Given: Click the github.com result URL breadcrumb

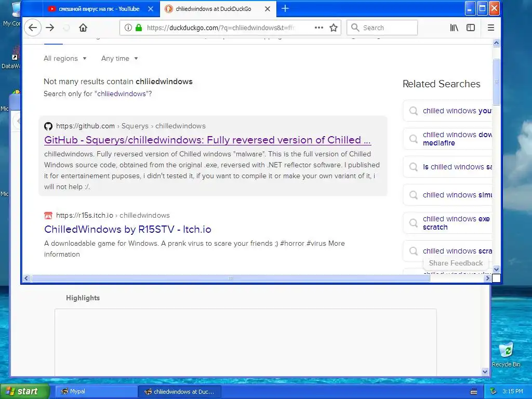Looking at the screenshot, I should point(130,126).
